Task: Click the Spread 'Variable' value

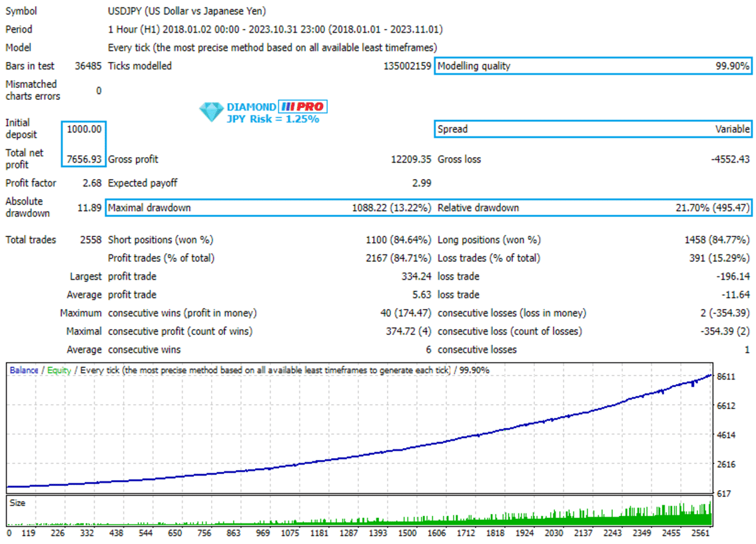Action: (x=732, y=129)
